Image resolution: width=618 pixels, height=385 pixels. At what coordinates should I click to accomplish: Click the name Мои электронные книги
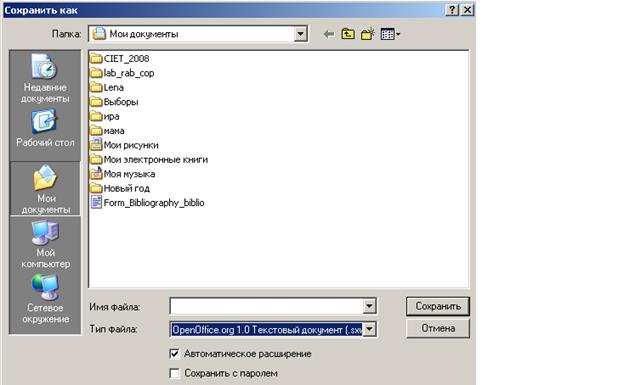[x=156, y=160]
